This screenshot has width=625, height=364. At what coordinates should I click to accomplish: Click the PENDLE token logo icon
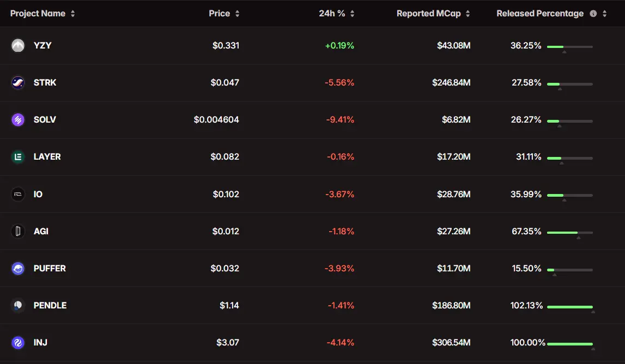18,306
